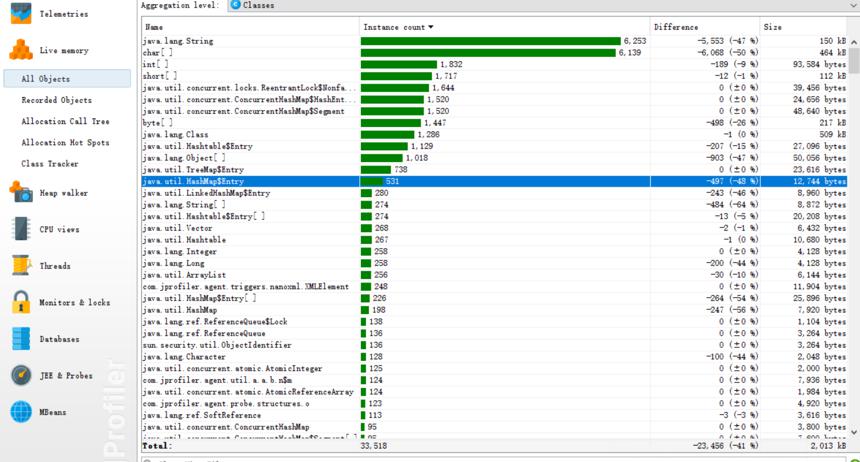
Task: Open the CPU views icon
Action: [x=21, y=229]
